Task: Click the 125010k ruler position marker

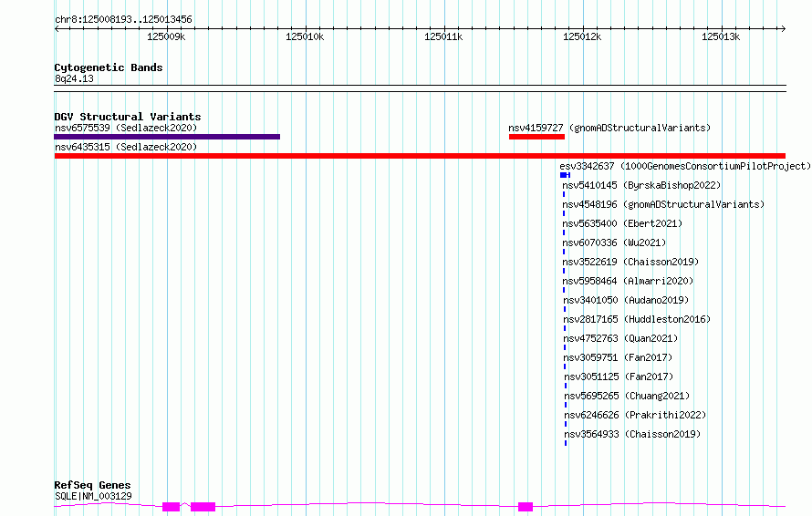Action: (305, 36)
